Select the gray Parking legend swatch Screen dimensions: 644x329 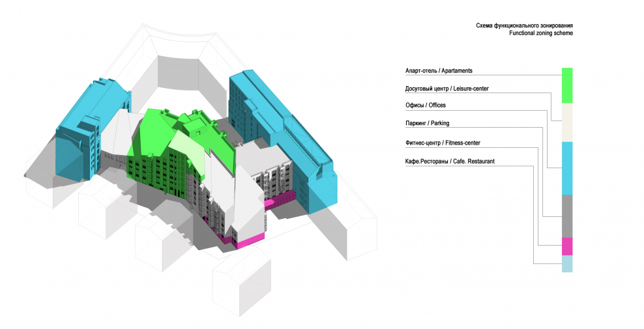[x=566, y=216]
